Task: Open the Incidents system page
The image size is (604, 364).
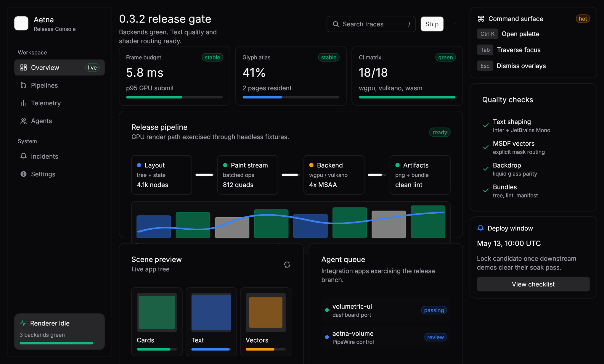Action: click(x=60, y=156)
